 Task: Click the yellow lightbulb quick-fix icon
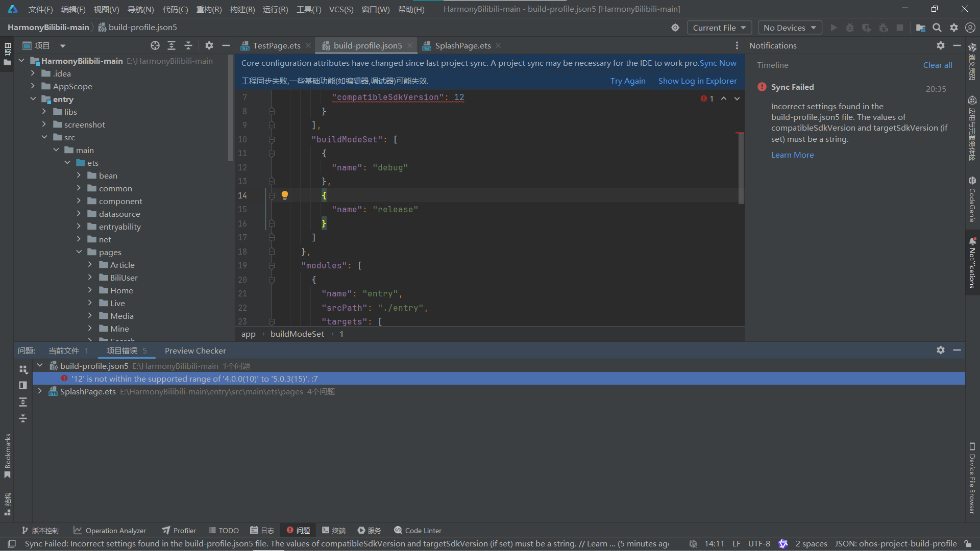point(285,195)
